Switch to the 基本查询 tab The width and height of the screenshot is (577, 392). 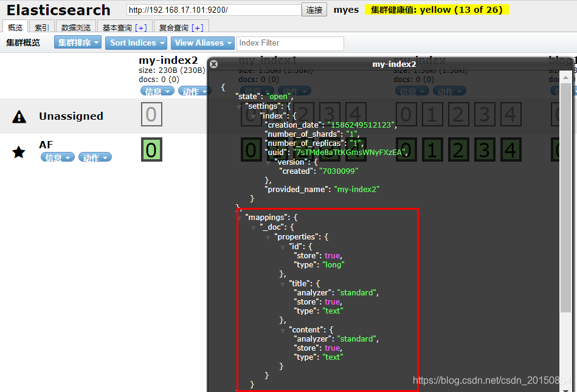tap(117, 27)
